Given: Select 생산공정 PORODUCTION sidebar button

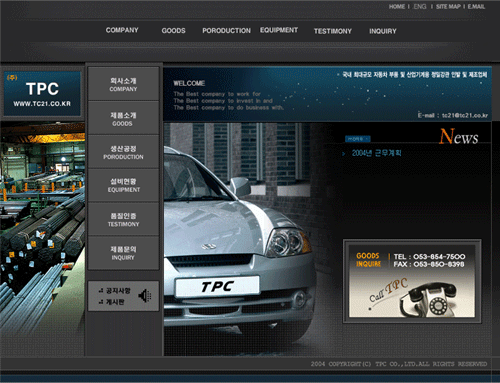Looking at the screenshot, I should 123,152.
